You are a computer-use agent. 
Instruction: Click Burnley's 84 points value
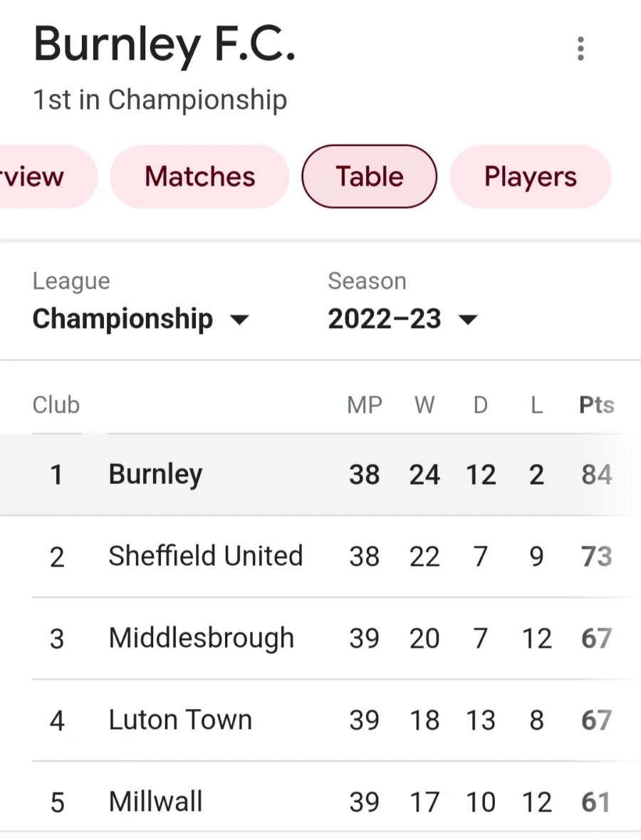point(596,474)
